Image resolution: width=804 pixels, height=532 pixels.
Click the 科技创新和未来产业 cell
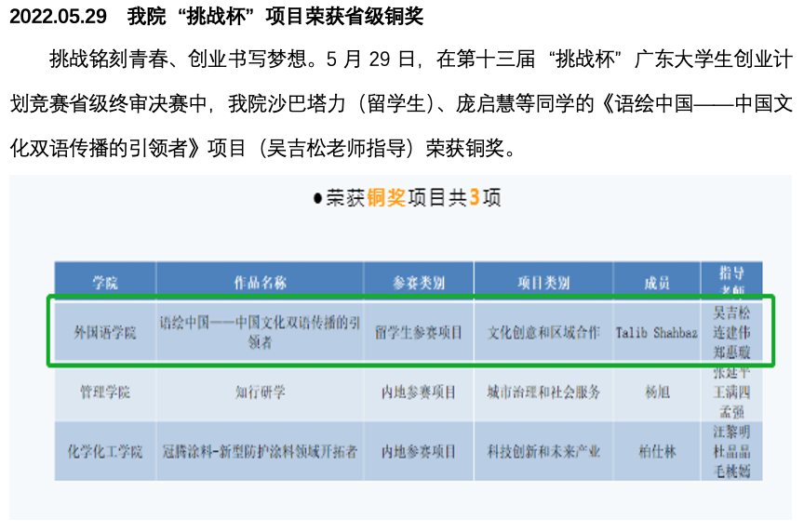coord(543,451)
